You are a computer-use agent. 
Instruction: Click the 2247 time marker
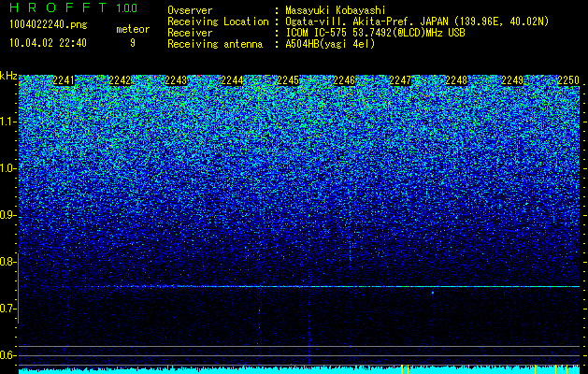point(400,80)
